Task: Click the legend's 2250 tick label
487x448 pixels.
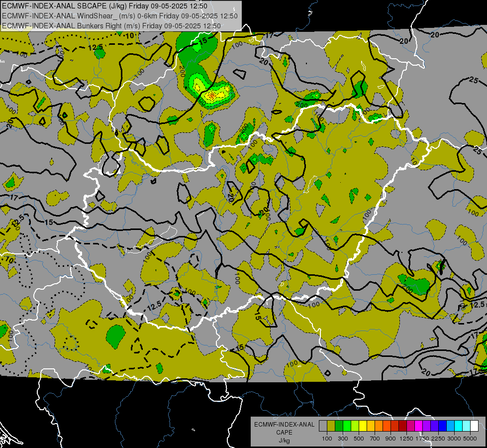Action: coord(438,439)
